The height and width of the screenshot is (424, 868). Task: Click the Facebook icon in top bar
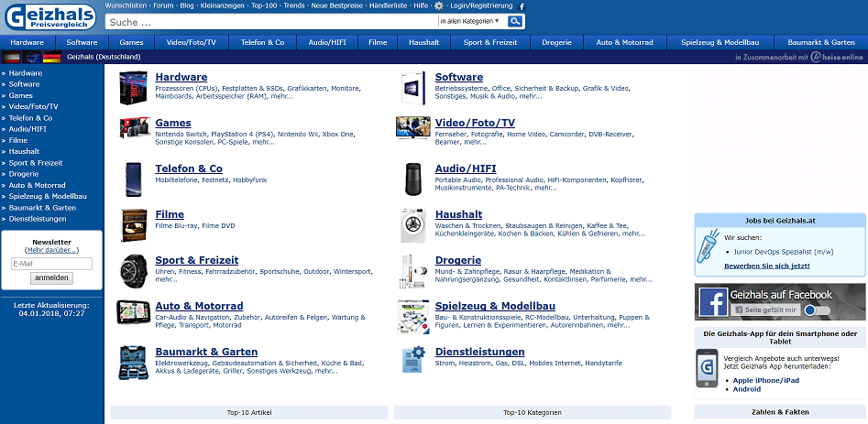pos(522,6)
